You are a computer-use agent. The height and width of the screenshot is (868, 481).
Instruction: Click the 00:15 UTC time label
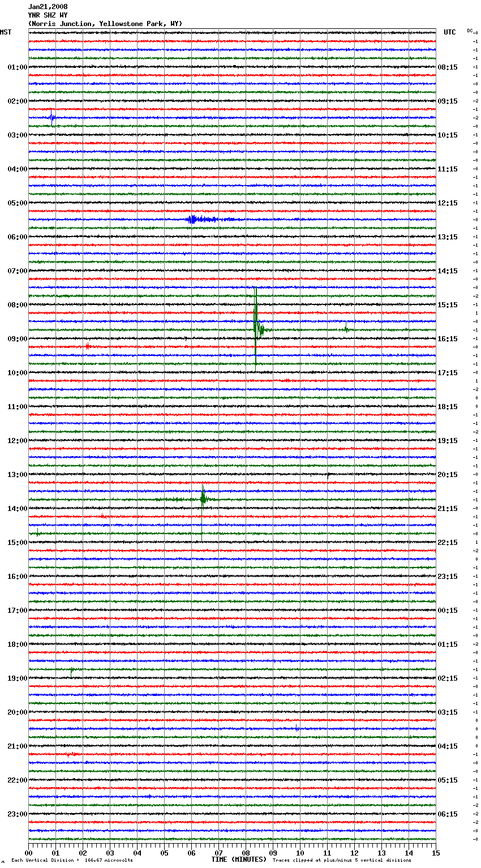click(448, 611)
